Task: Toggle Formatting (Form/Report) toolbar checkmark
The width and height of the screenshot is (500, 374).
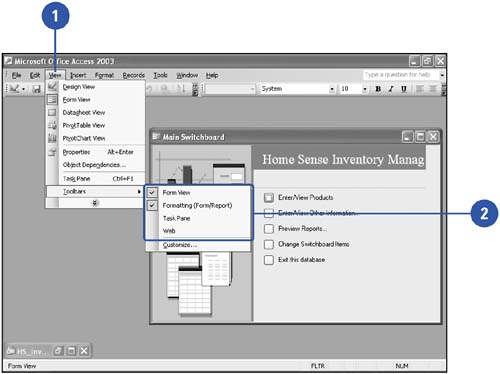Action: pos(152,205)
